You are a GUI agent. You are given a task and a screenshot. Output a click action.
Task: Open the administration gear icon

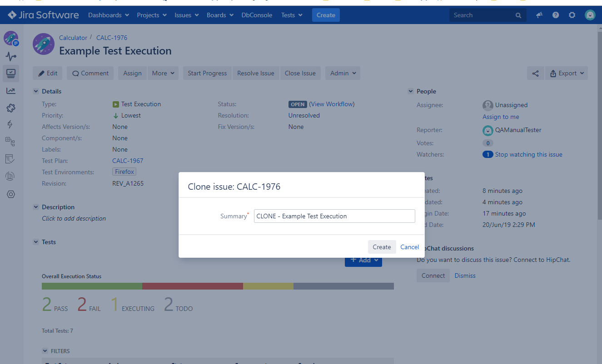pyautogui.click(x=572, y=15)
